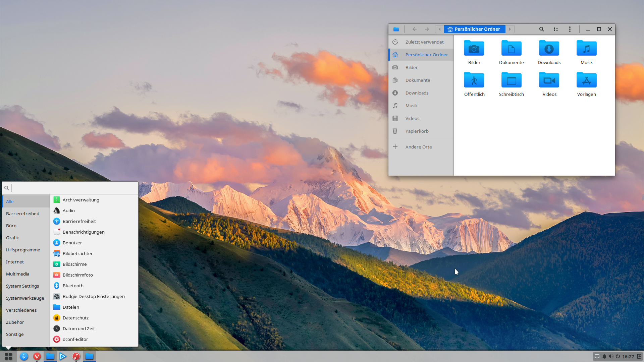
Task: Toggle the list view icon in file manager
Action: click(x=556, y=29)
